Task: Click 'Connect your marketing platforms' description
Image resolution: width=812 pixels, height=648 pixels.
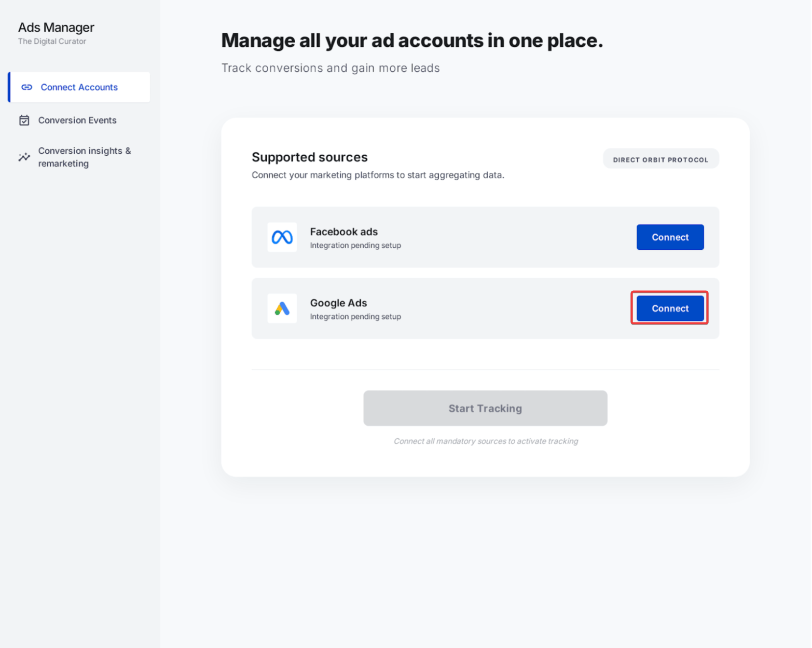Action: (x=378, y=175)
